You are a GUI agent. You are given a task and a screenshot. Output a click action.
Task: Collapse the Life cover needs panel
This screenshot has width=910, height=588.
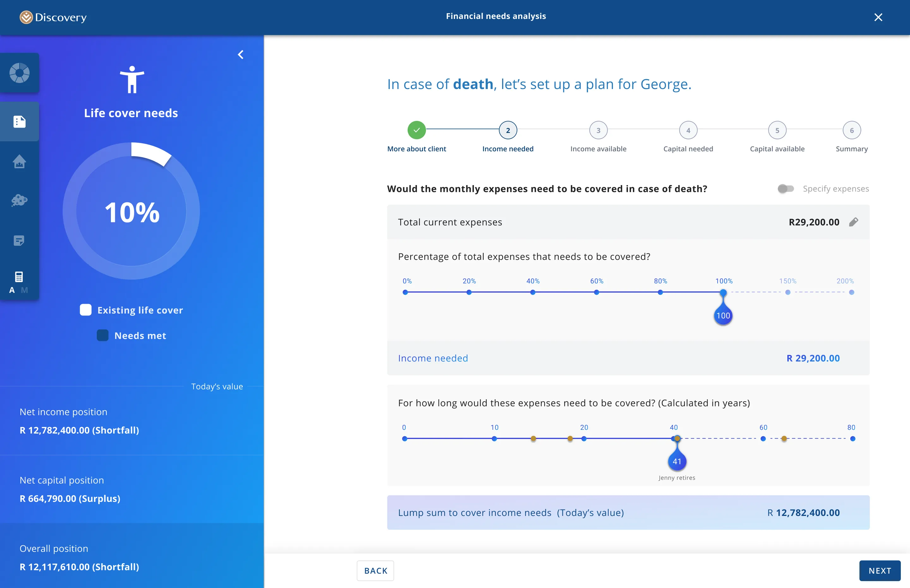241,55
